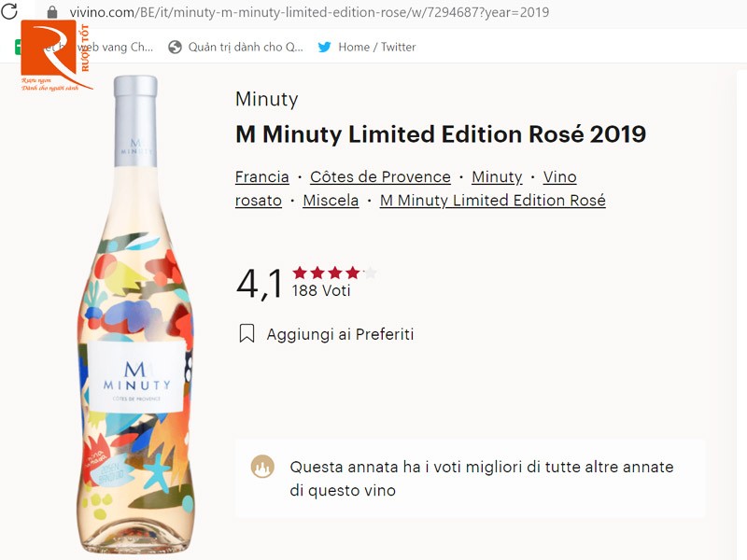Screen dimensions: 747x560
Task: Click the Ruou Tot logo overlay
Action: tap(55, 56)
